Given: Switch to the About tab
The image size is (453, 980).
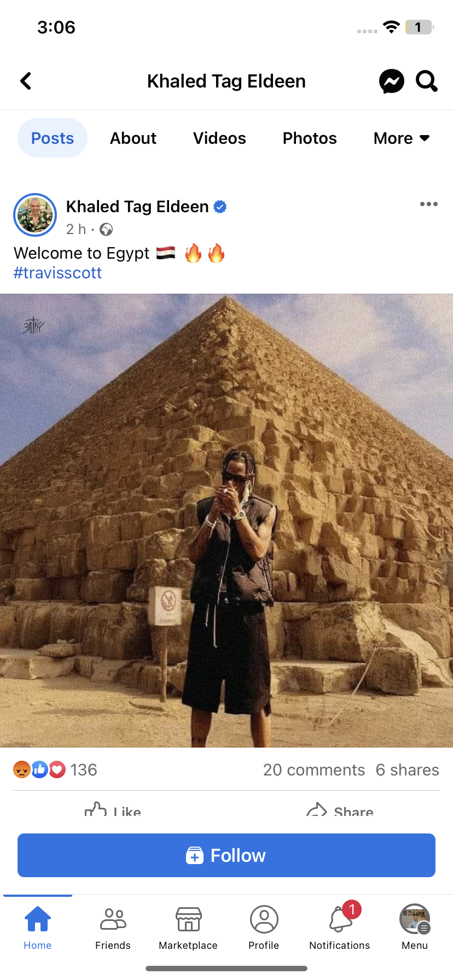Looking at the screenshot, I should [133, 138].
